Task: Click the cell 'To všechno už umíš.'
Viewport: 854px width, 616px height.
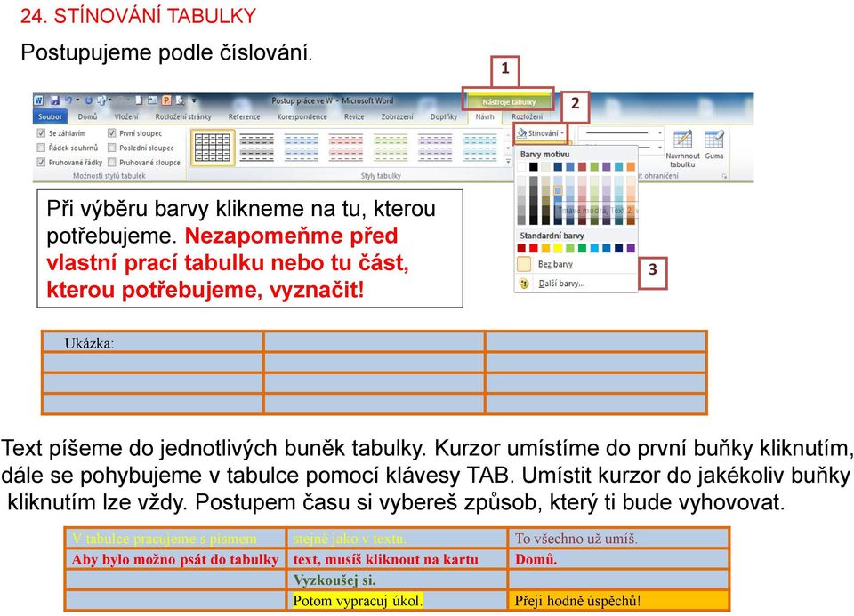Action: click(x=619, y=538)
